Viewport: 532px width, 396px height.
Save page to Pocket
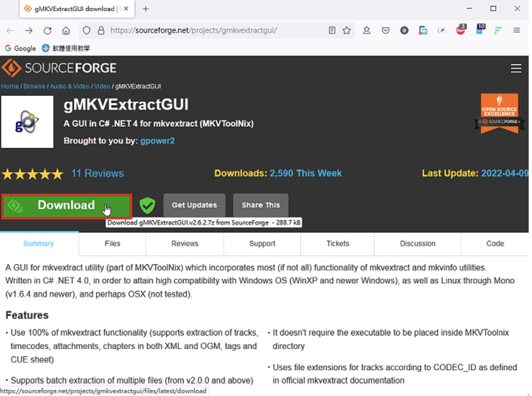tap(385, 31)
